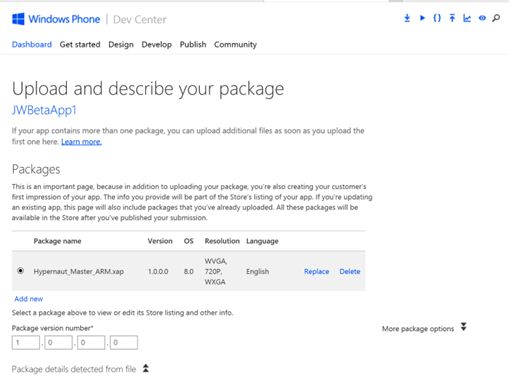The height and width of the screenshot is (385, 509).
Task: Click the second version number field
Action: coord(58,342)
